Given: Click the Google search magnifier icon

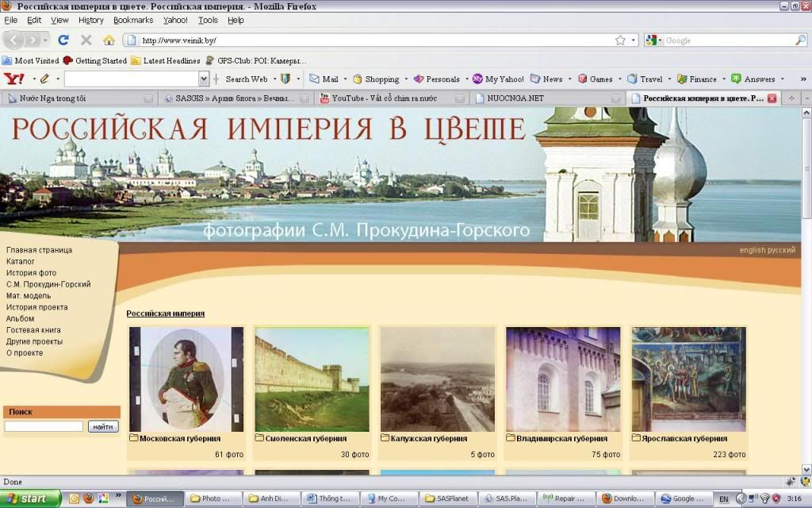Looking at the screenshot, I should (800, 40).
